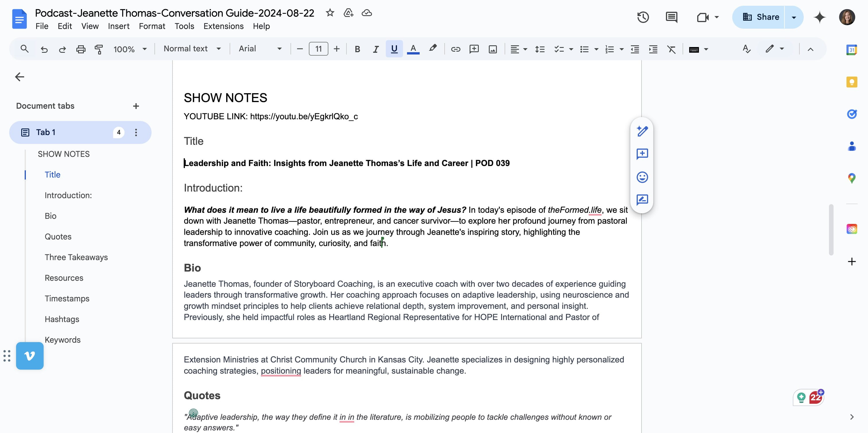Add a comment from the toolbar

click(474, 49)
